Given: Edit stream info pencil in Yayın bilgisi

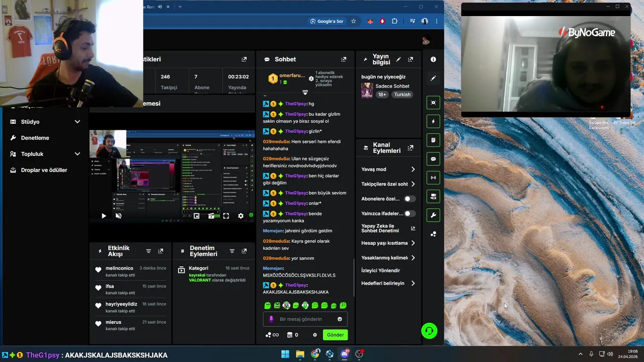Looking at the screenshot, I should tap(398, 59).
